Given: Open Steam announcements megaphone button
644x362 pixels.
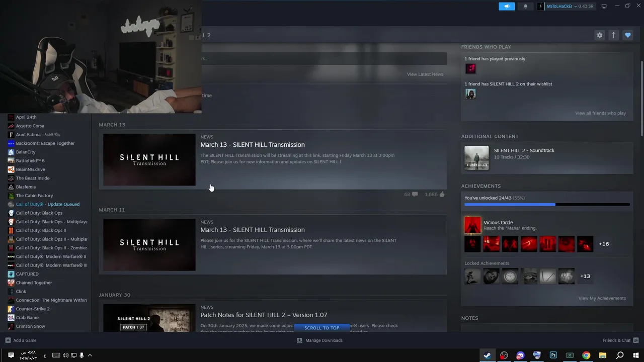Looking at the screenshot, I should pyautogui.click(x=507, y=7).
